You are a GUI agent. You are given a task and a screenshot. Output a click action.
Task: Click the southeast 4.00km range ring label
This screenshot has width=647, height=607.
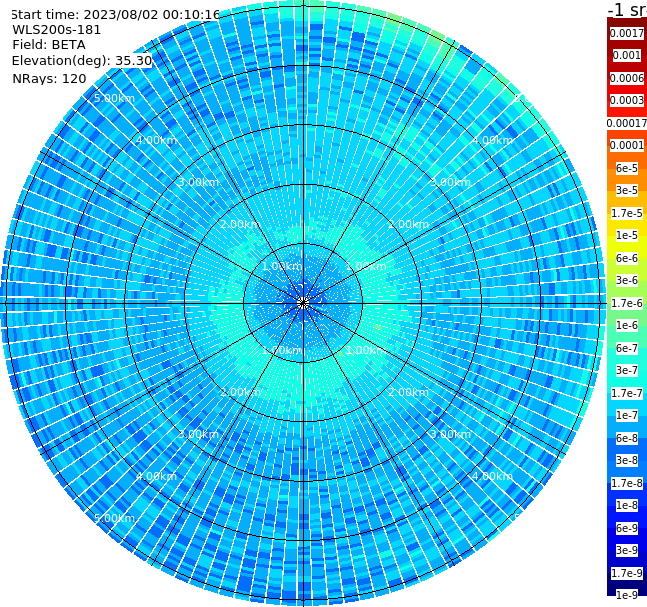click(493, 476)
